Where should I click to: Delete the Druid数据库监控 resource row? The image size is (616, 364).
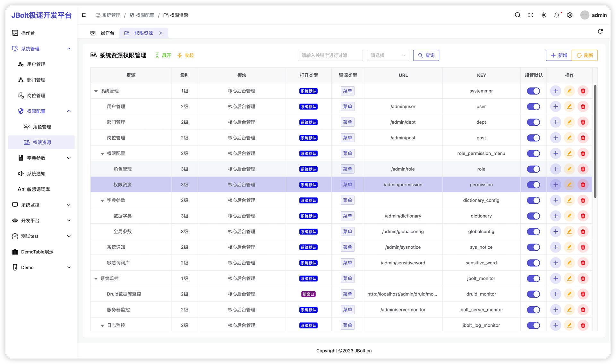tap(583, 294)
